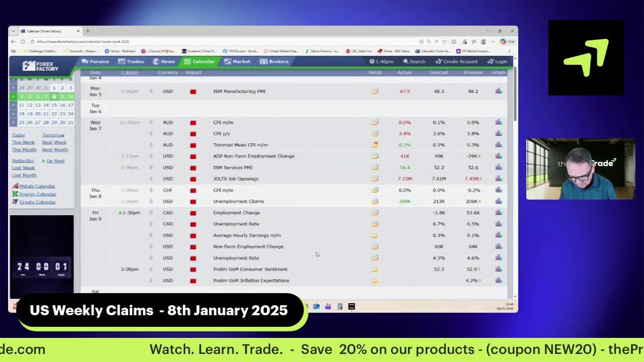The width and height of the screenshot is (644, 362).
Task: Open graph for Unemployment Claims
Action: point(499,201)
